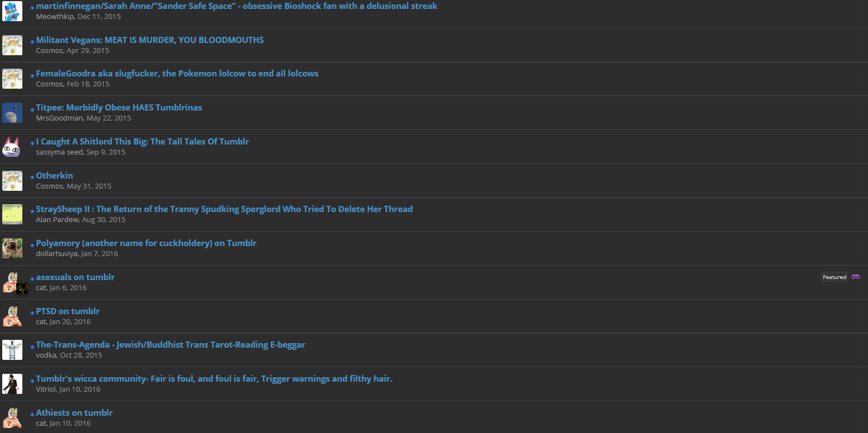Open The-Trans-Agenda thread
Viewport: 868px width, 433px height.
click(x=170, y=345)
